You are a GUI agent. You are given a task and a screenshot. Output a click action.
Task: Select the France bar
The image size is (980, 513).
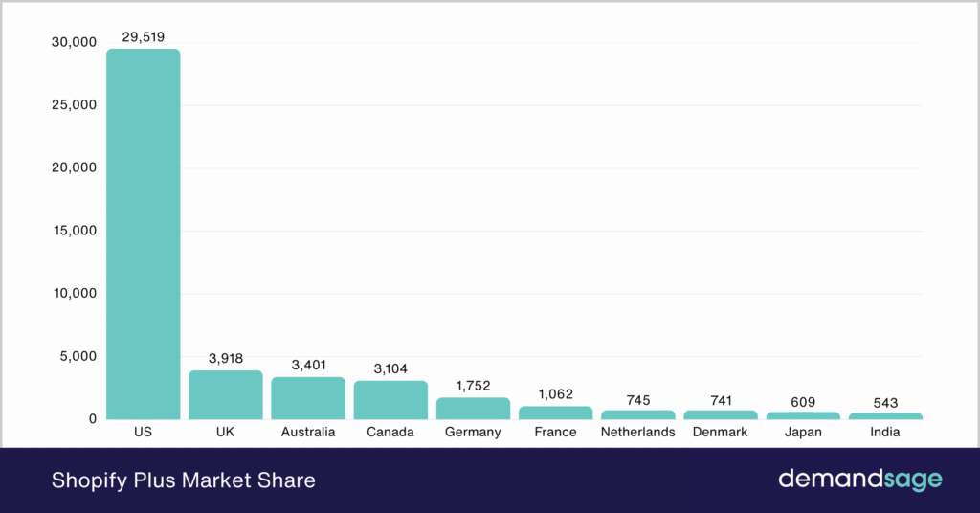(556, 413)
